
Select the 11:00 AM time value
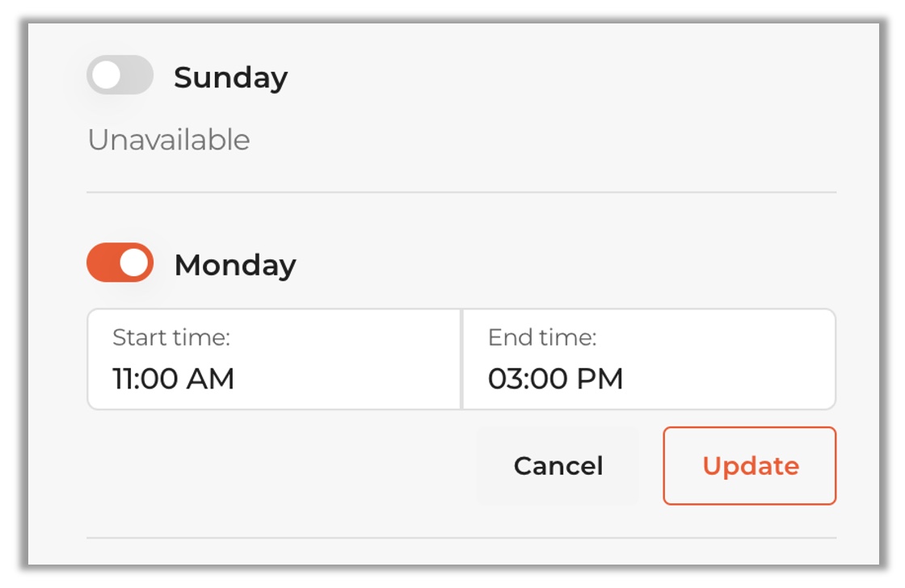click(174, 378)
